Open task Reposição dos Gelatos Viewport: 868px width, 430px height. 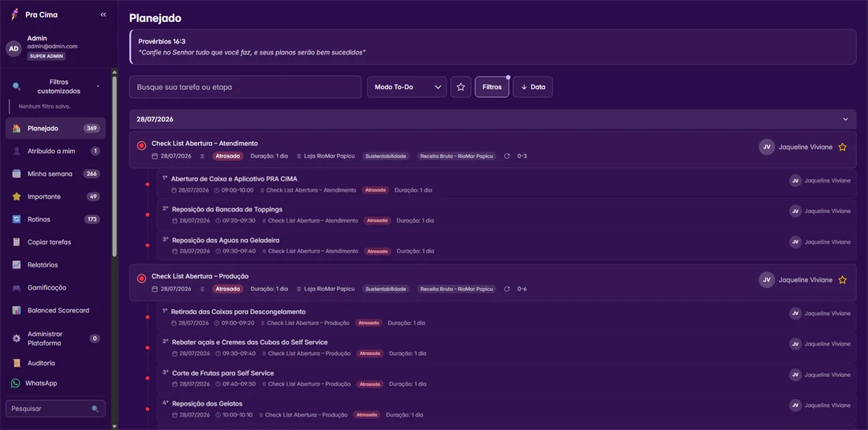pos(207,403)
